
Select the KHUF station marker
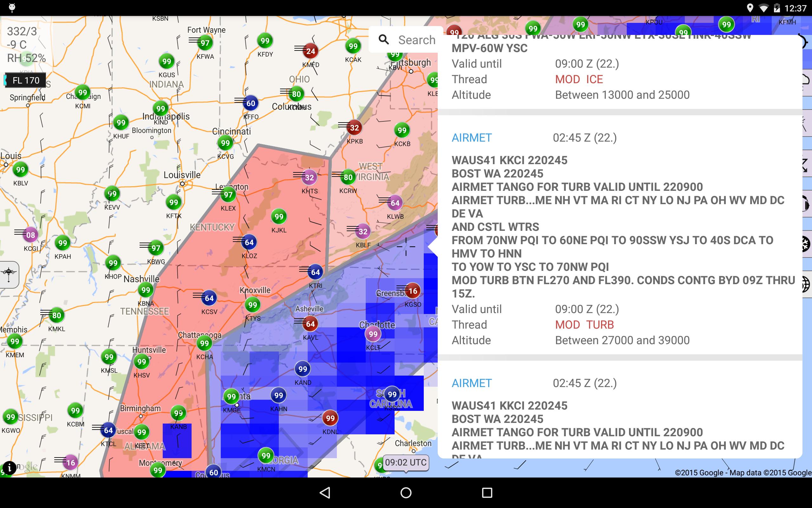[121, 123]
